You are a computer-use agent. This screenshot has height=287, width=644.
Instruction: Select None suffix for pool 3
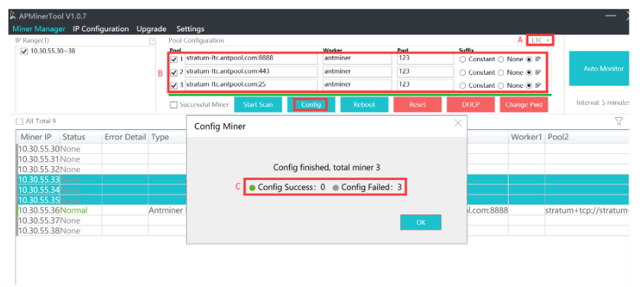pyautogui.click(x=501, y=86)
